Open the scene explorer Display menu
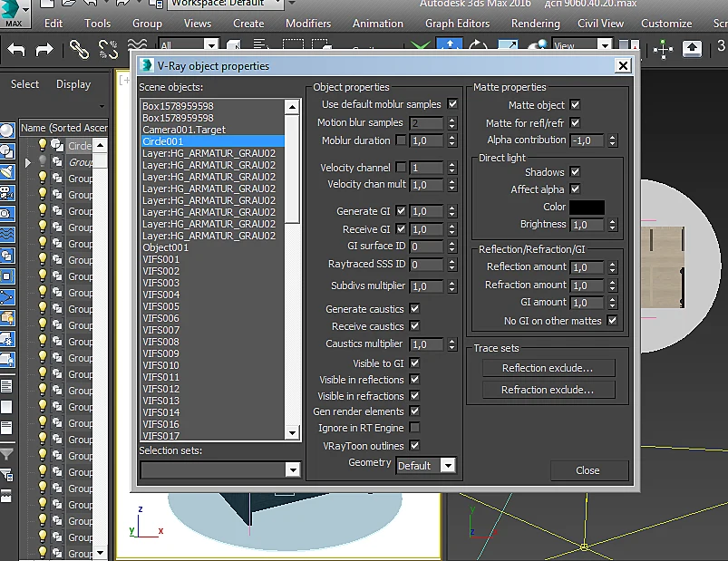This screenshot has width=728, height=561. point(73,84)
